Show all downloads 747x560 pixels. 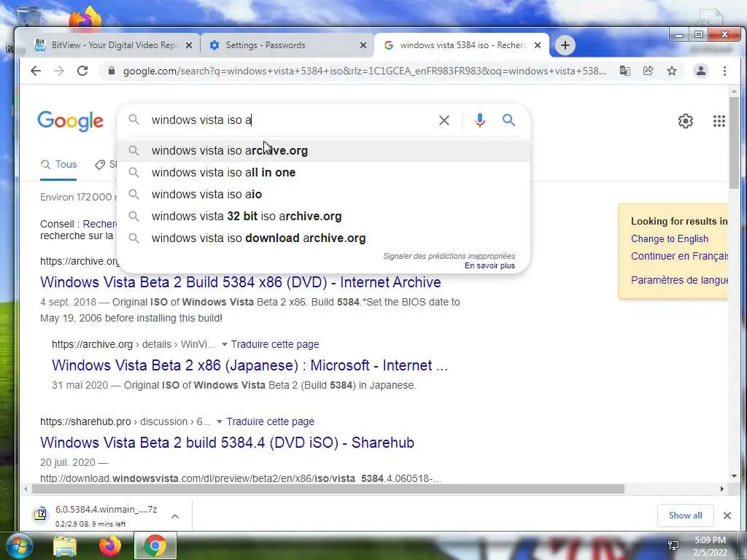pyautogui.click(x=685, y=516)
